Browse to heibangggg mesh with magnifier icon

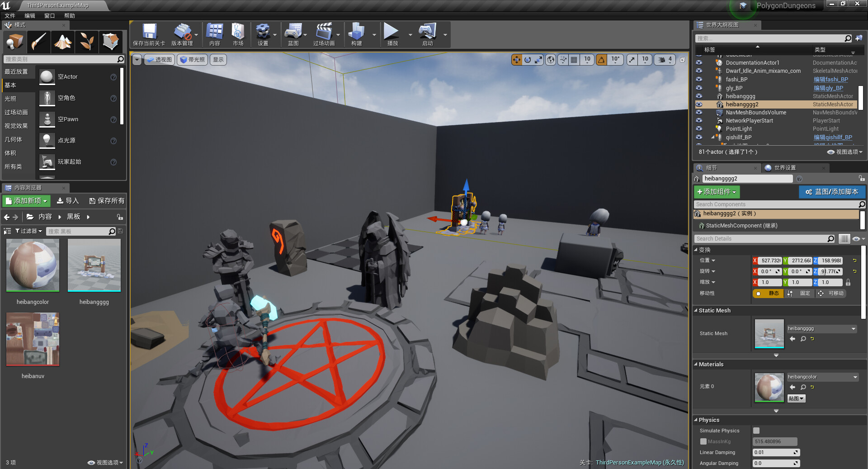803,339
